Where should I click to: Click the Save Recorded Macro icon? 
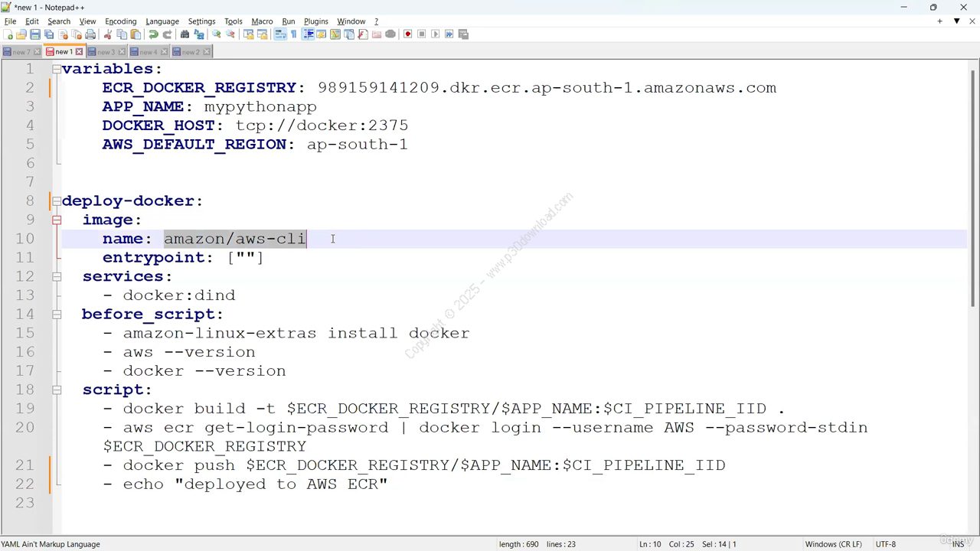(463, 34)
